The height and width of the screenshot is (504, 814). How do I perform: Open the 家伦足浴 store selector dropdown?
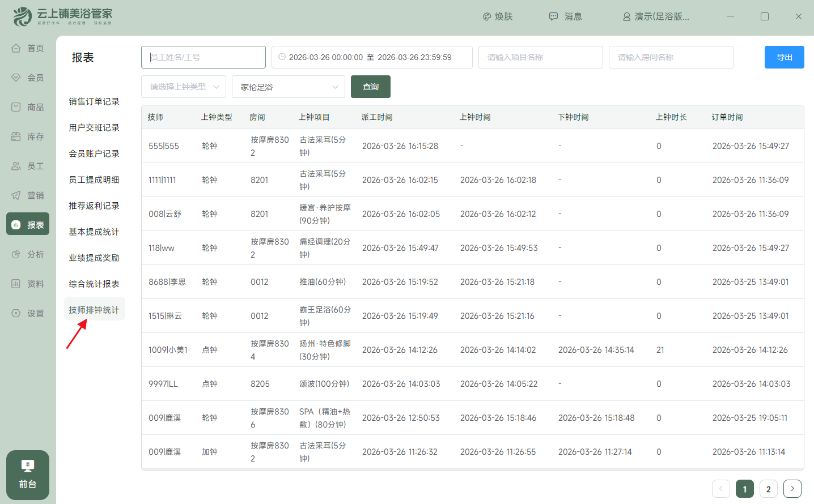pyautogui.click(x=288, y=87)
